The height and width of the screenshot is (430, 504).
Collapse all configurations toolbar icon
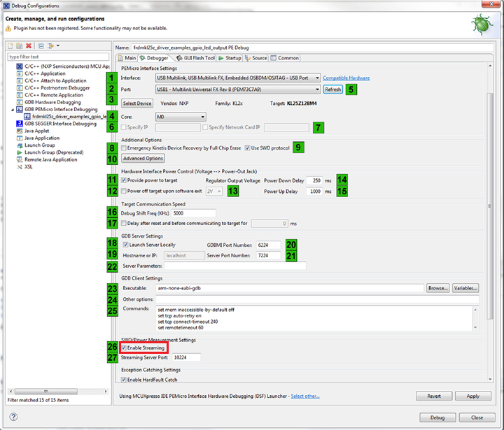point(41,46)
